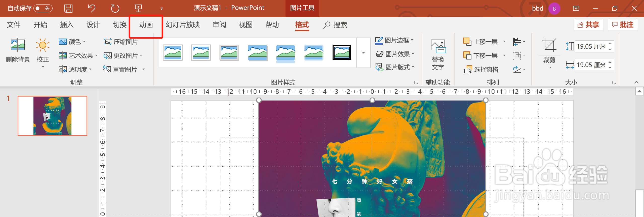Viewport: 644px width, 217px height.
Task: Open the Rotate objects icon menu
Action: click(x=519, y=69)
